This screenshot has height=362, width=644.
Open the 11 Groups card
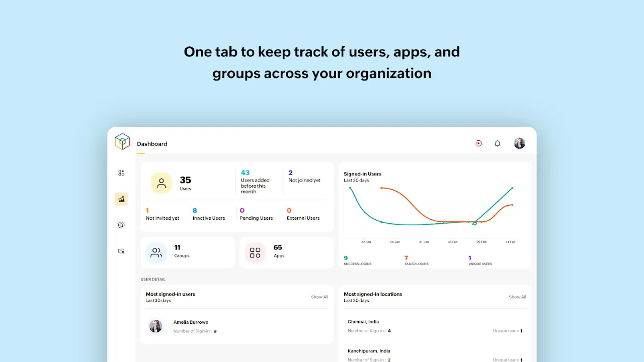point(188,252)
